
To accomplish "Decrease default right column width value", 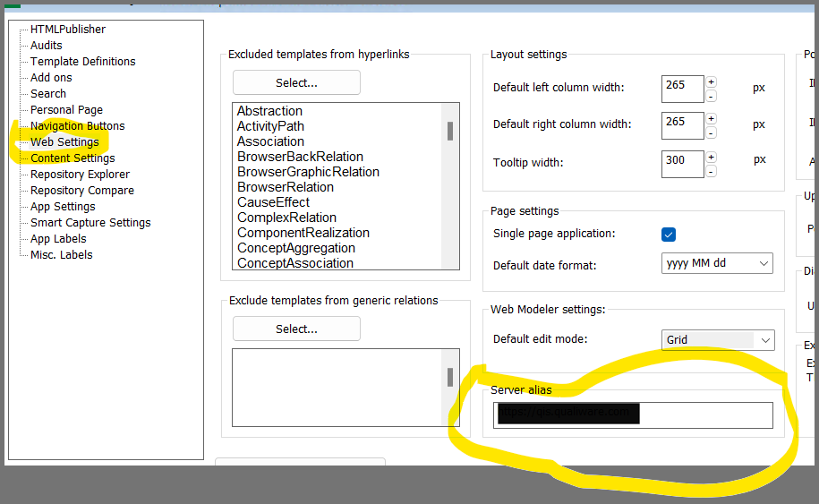I will click(x=711, y=132).
